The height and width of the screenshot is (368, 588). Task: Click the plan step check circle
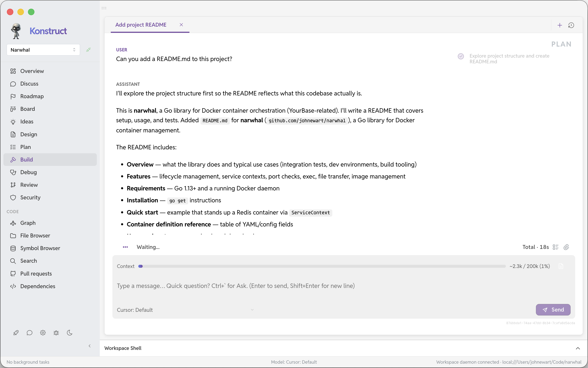[461, 56]
